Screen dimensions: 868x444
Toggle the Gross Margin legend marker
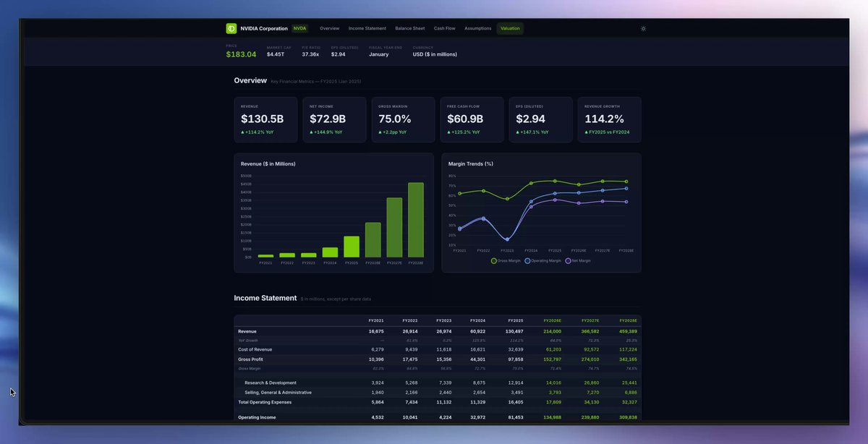point(494,260)
